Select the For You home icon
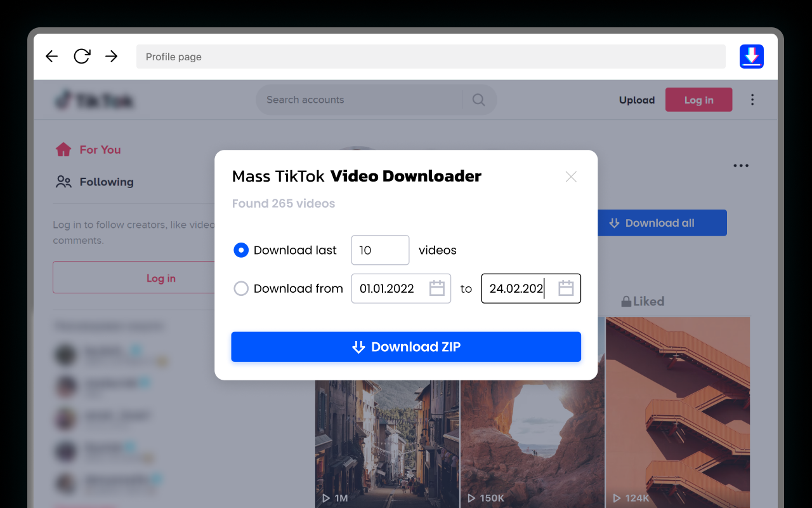 63,149
